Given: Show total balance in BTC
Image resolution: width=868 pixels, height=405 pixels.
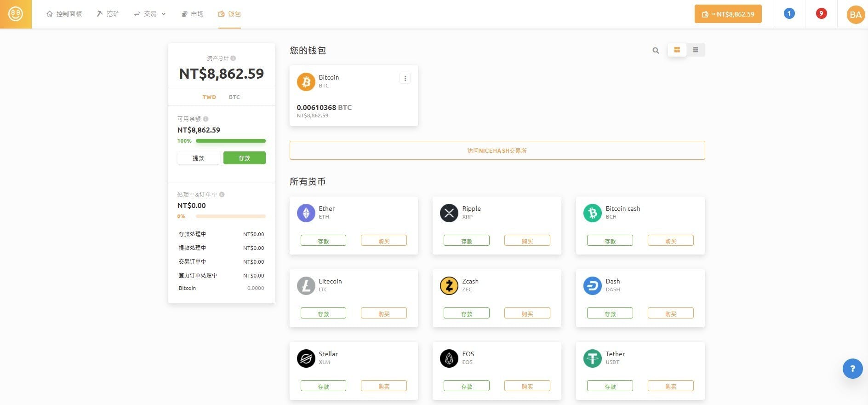Looking at the screenshot, I should (234, 97).
